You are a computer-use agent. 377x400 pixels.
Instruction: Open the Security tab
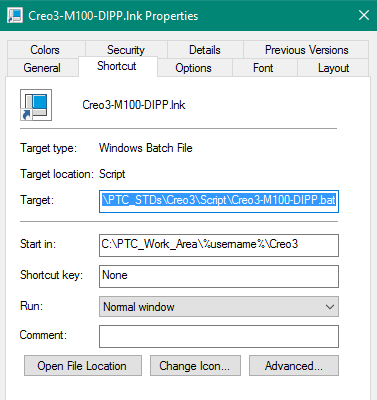(126, 50)
